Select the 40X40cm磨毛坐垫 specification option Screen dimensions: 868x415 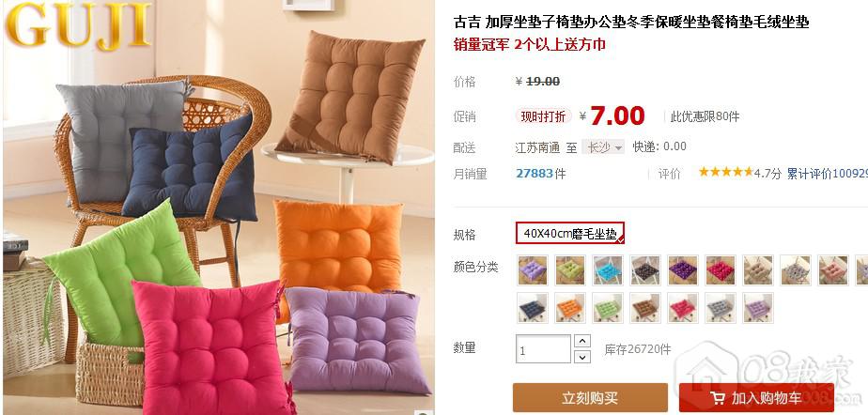[x=570, y=233]
